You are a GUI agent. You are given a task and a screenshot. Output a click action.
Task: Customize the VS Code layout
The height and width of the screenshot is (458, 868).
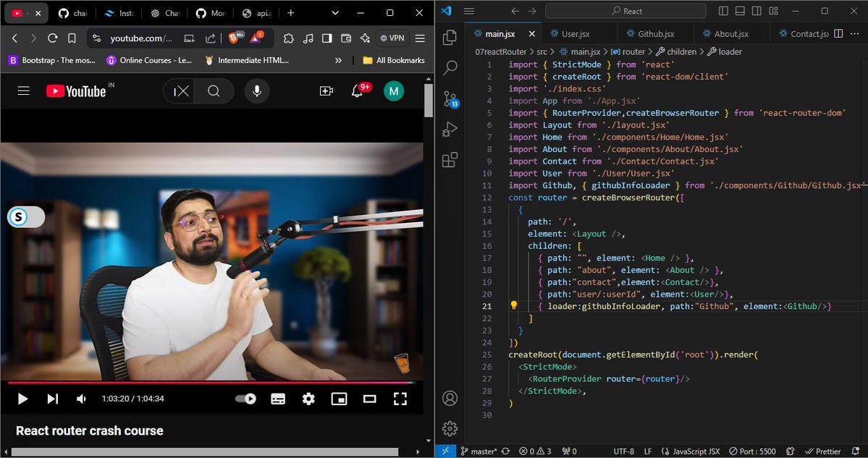(773, 11)
